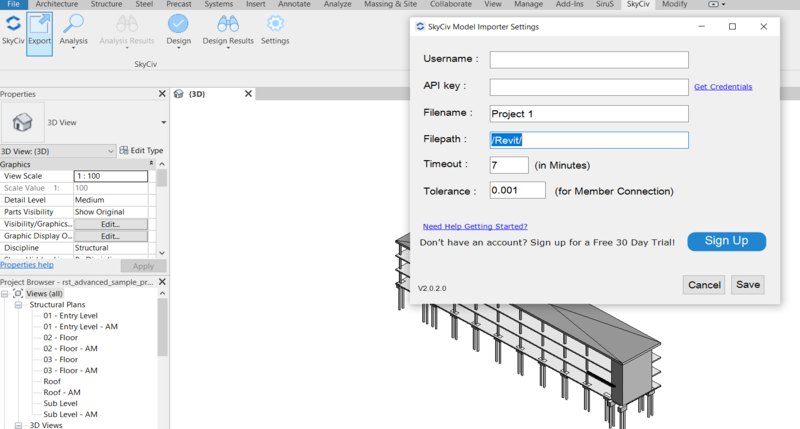The height and width of the screenshot is (429, 800).
Task: Open the 3D View: {3D} instance dropdown
Action: tap(110, 151)
